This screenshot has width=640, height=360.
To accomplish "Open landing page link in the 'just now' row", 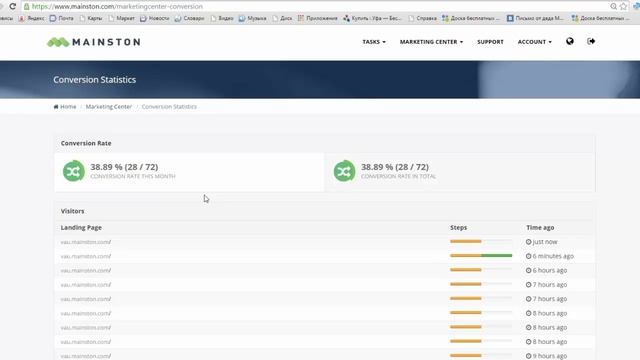I will (x=86, y=242).
